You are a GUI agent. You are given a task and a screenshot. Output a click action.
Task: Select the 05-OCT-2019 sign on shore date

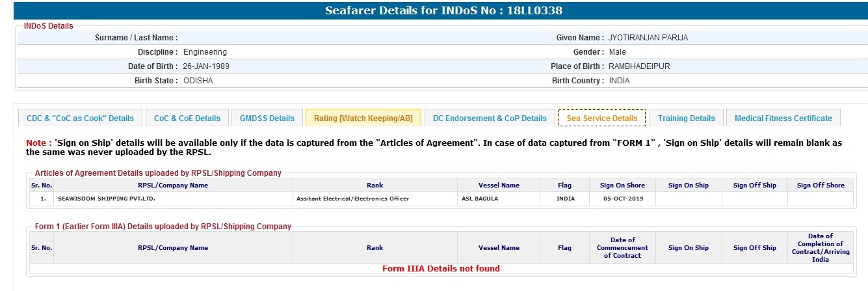click(622, 199)
